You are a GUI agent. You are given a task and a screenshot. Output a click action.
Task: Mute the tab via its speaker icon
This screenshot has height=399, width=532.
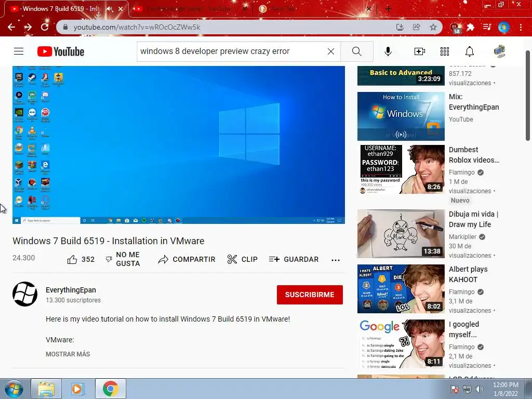coord(109,9)
